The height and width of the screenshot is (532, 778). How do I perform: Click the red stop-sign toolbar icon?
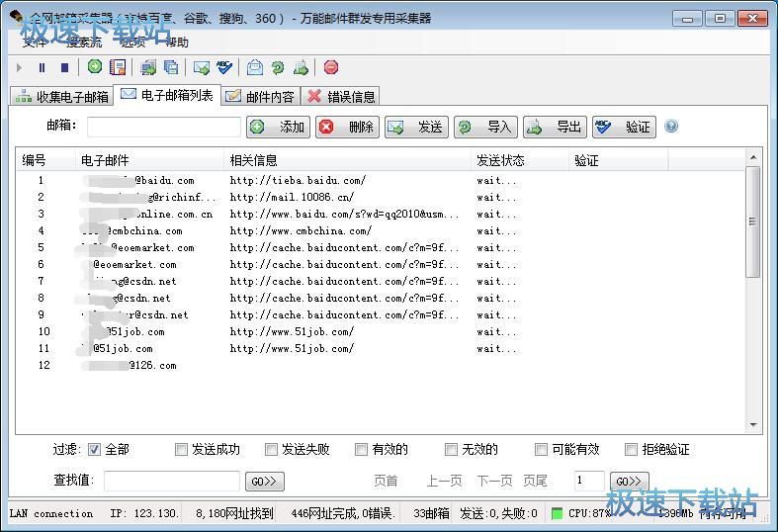(x=331, y=67)
